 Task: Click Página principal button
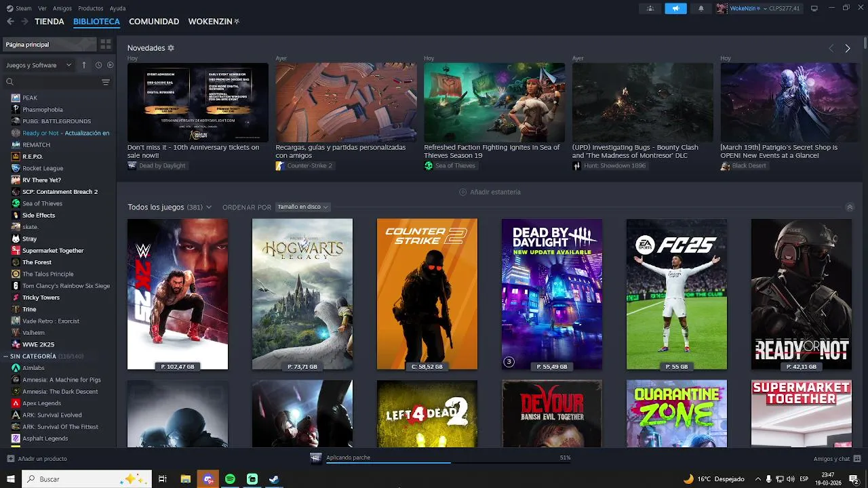(x=50, y=44)
